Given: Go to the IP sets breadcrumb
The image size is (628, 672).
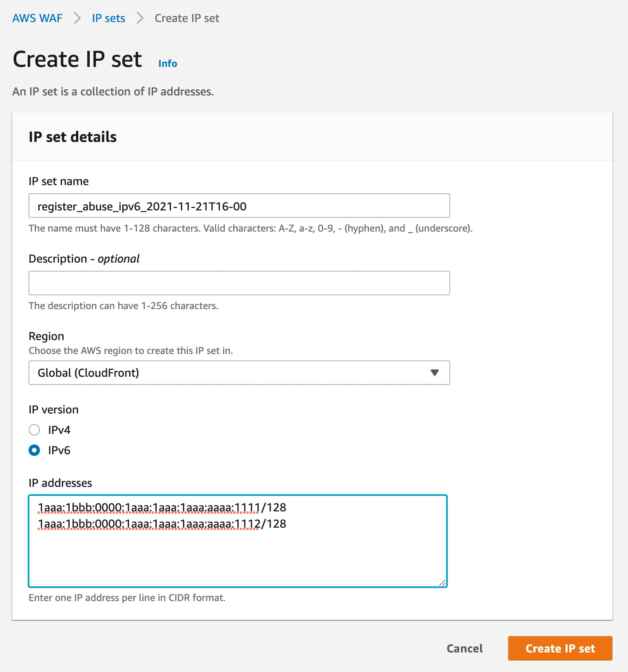Looking at the screenshot, I should point(108,18).
